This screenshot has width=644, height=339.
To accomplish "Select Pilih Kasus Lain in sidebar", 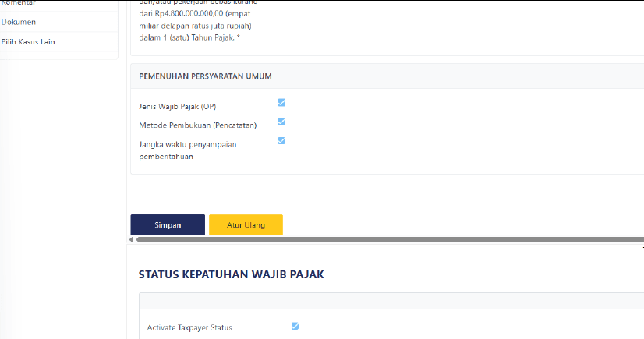I will point(28,41).
